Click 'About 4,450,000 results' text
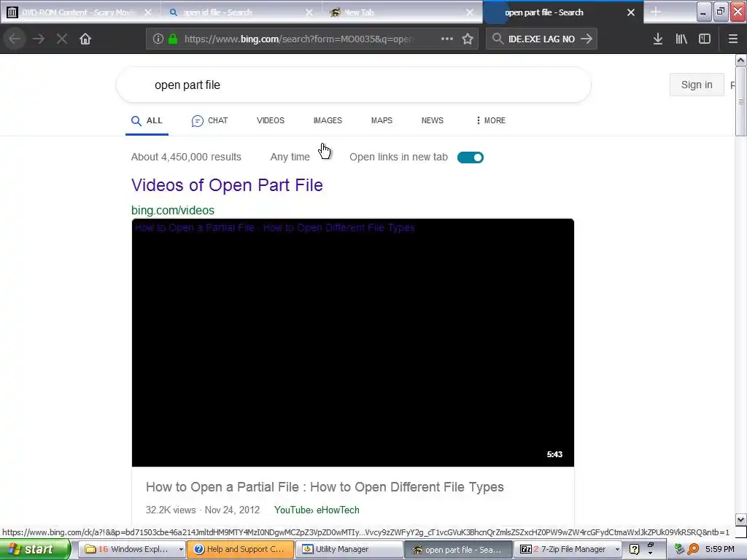 (x=186, y=157)
